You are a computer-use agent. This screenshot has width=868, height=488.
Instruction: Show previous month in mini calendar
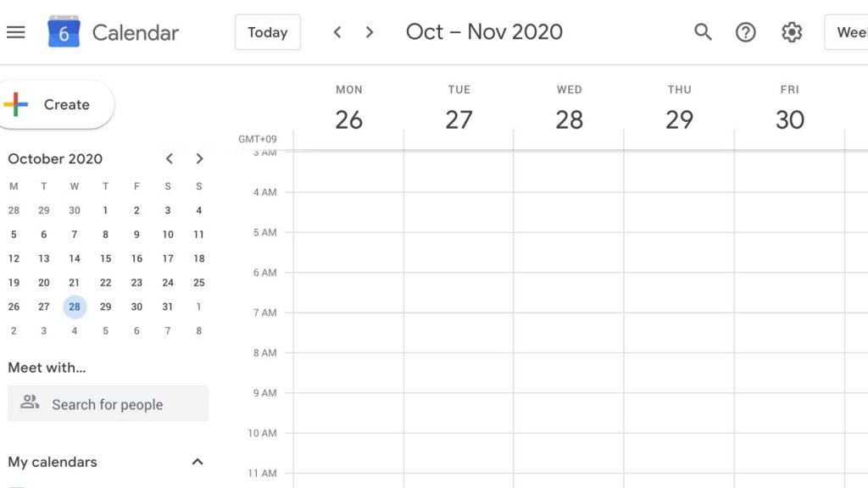pyautogui.click(x=170, y=158)
